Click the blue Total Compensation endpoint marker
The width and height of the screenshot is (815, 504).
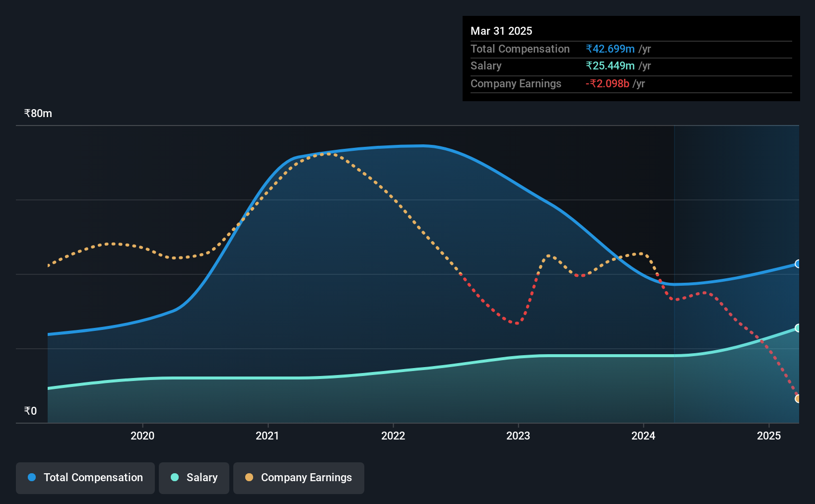coord(798,264)
